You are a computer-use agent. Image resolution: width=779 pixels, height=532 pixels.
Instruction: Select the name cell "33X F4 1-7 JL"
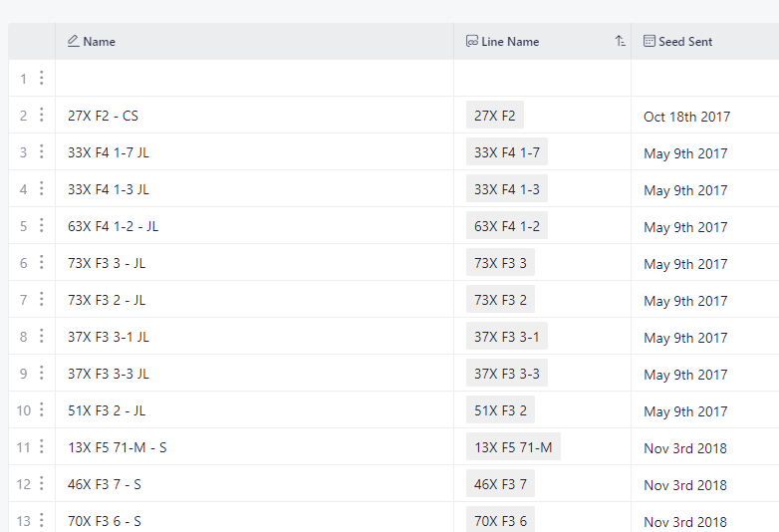tap(254, 152)
